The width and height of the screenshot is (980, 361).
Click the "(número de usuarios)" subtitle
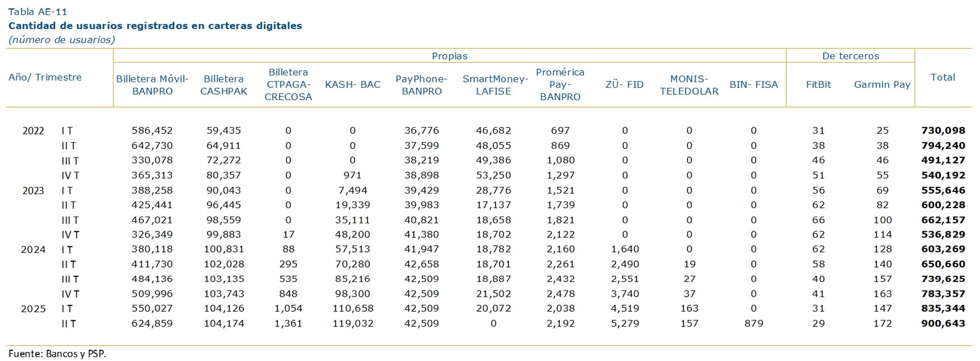pyautogui.click(x=62, y=40)
